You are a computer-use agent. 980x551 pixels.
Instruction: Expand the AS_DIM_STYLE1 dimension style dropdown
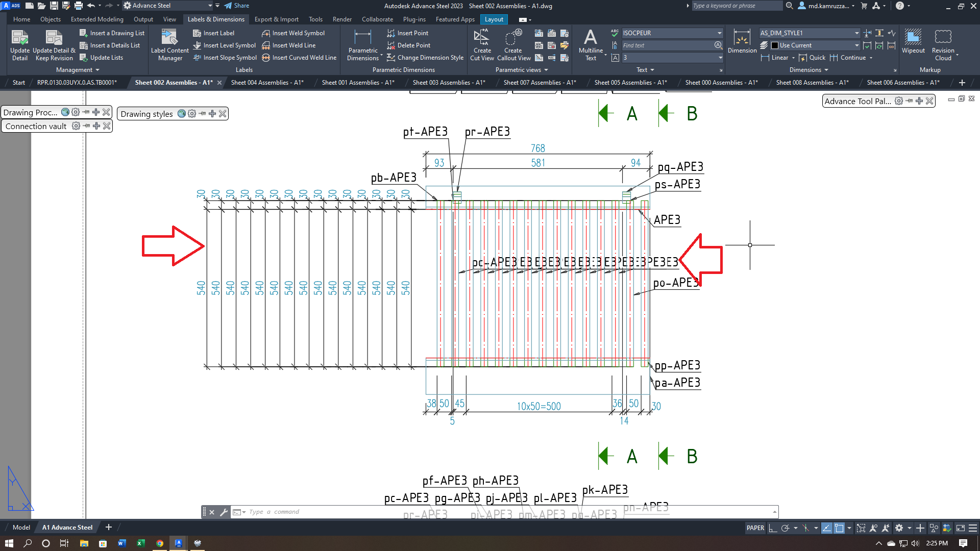[x=856, y=33]
